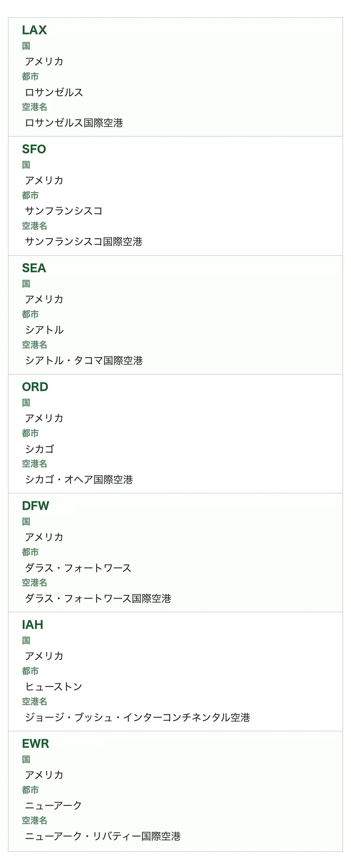
Task: Click ジョージ・ブッシュ・インターコンチネンタル空港 text
Action: pos(138,717)
